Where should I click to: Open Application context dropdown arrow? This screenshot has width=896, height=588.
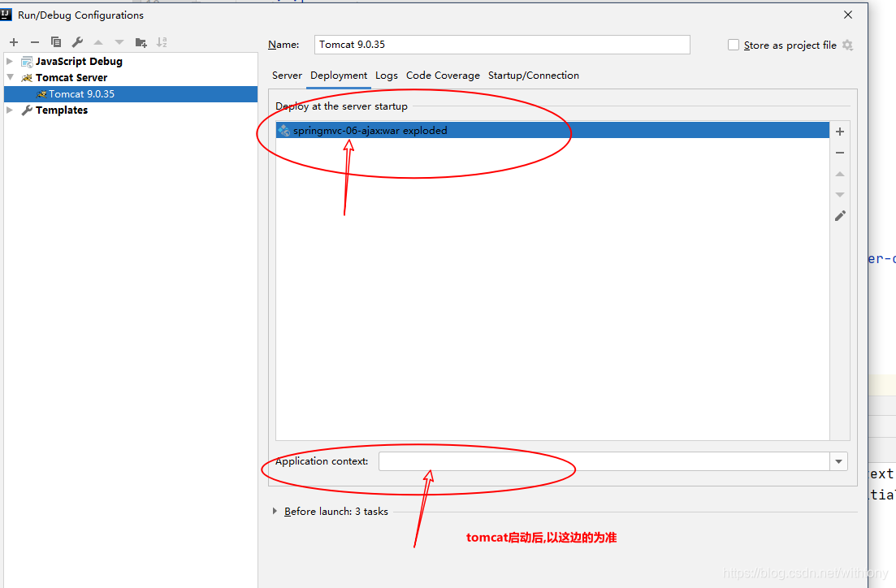[839, 461]
